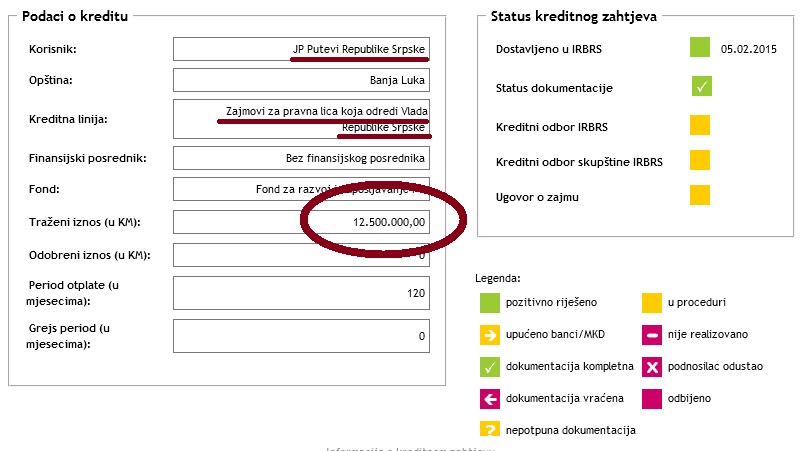The image size is (805, 451).
Task: Click the yellow status square for Kreditni odbor IRBRS
Action: 699,125
